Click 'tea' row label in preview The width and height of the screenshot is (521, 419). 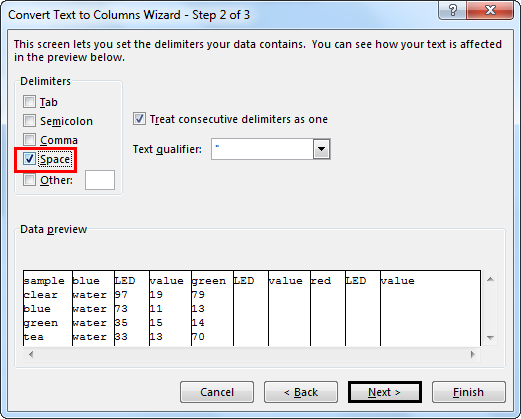pyautogui.click(x=34, y=337)
